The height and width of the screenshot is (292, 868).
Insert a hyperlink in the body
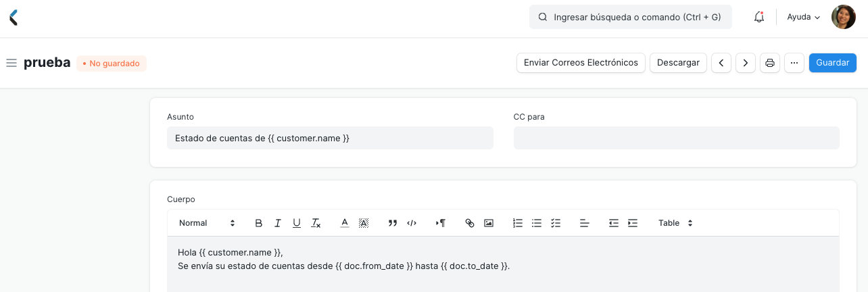pyautogui.click(x=470, y=223)
